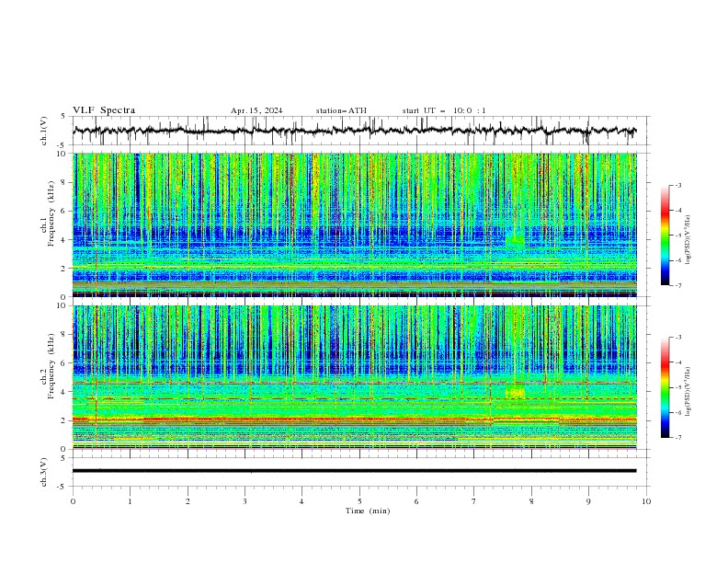
Task: Click the "-3" label on the upper colorbar
Action: point(677,185)
